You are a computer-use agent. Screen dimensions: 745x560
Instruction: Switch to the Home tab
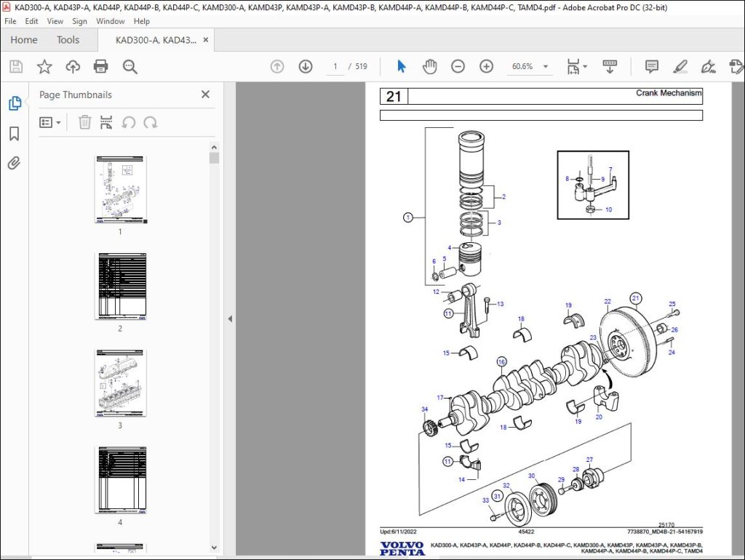pyautogui.click(x=24, y=40)
